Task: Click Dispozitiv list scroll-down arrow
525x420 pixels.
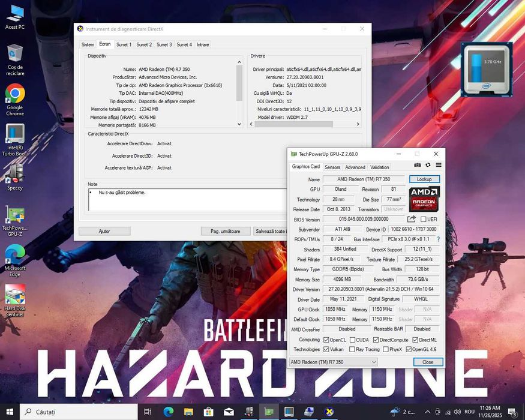Action: click(239, 124)
